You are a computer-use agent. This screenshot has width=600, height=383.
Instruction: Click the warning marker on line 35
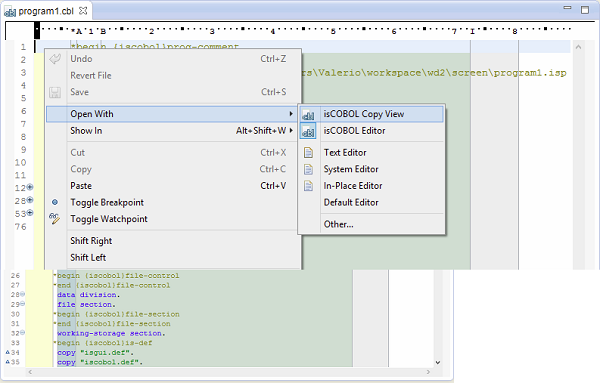(7, 362)
